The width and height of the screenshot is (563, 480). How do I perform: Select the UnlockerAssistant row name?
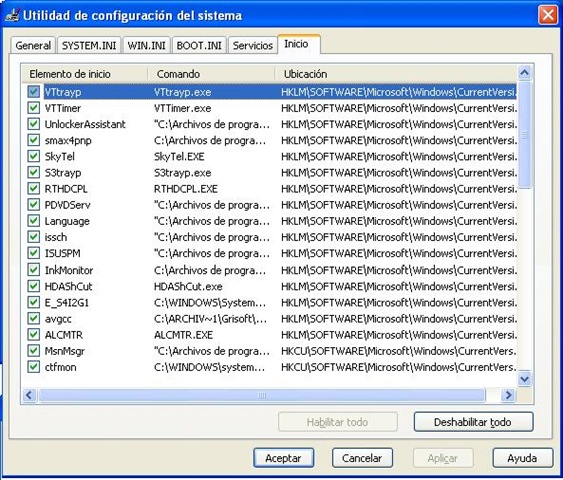(85, 124)
